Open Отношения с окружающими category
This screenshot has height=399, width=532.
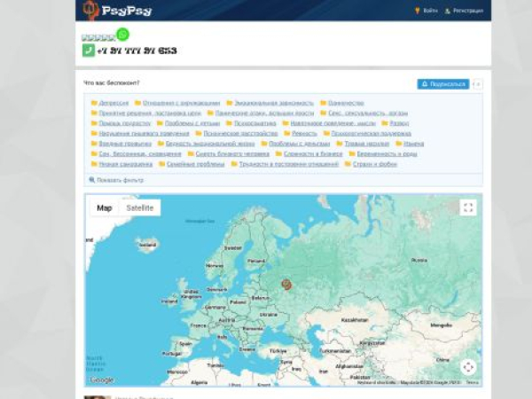point(181,103)
